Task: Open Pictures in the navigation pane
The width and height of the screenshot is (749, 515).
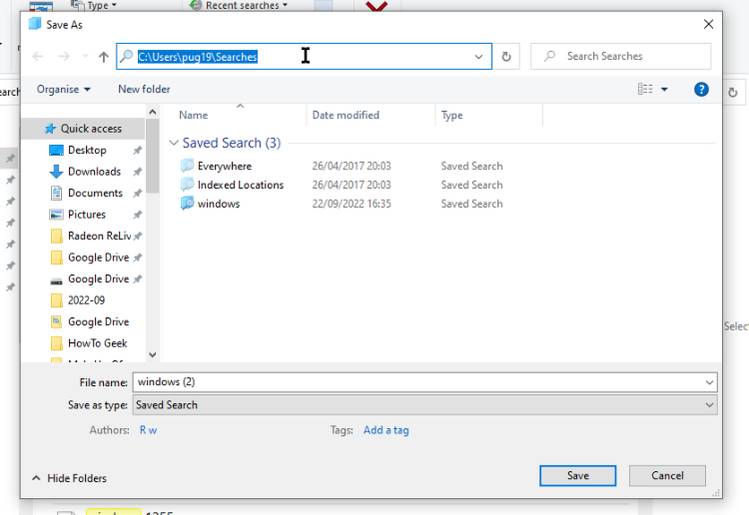Action: click(x=86, y=215)
